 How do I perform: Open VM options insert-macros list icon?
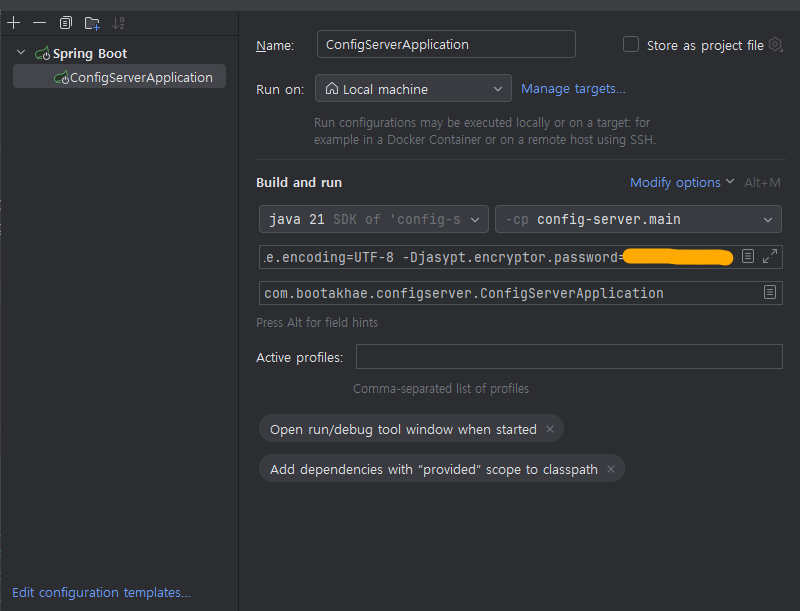coord(748,257)
